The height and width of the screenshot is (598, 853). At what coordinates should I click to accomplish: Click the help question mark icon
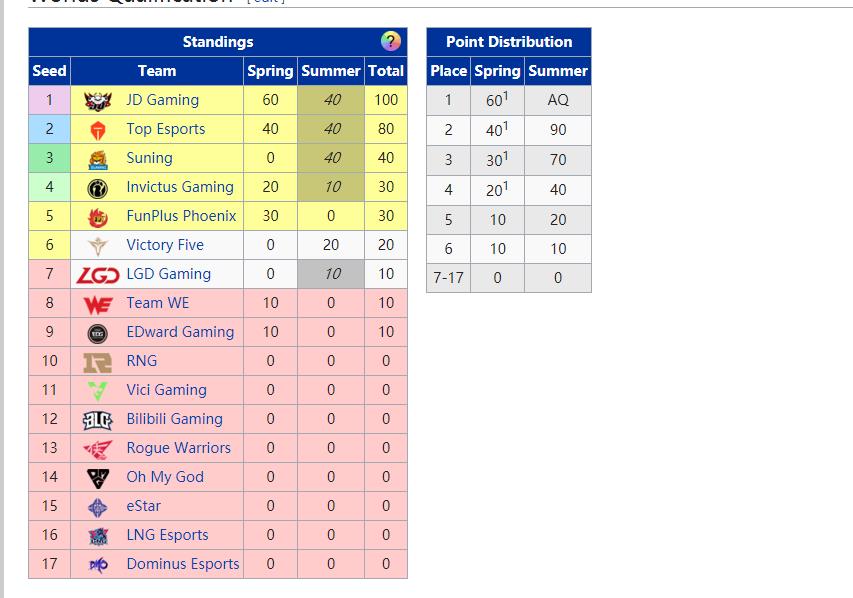pos(391,41)
